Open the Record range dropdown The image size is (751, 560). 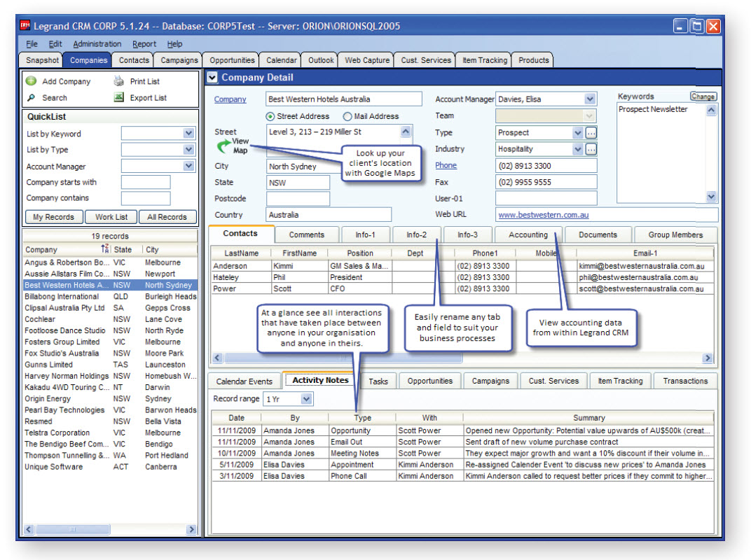[307, 399]
